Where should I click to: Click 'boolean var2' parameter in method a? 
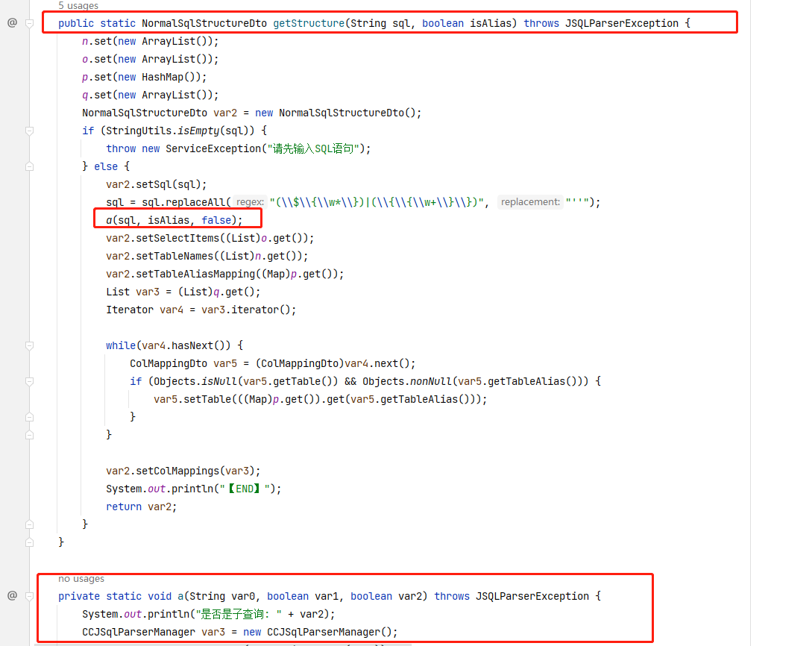coord(385,596)
